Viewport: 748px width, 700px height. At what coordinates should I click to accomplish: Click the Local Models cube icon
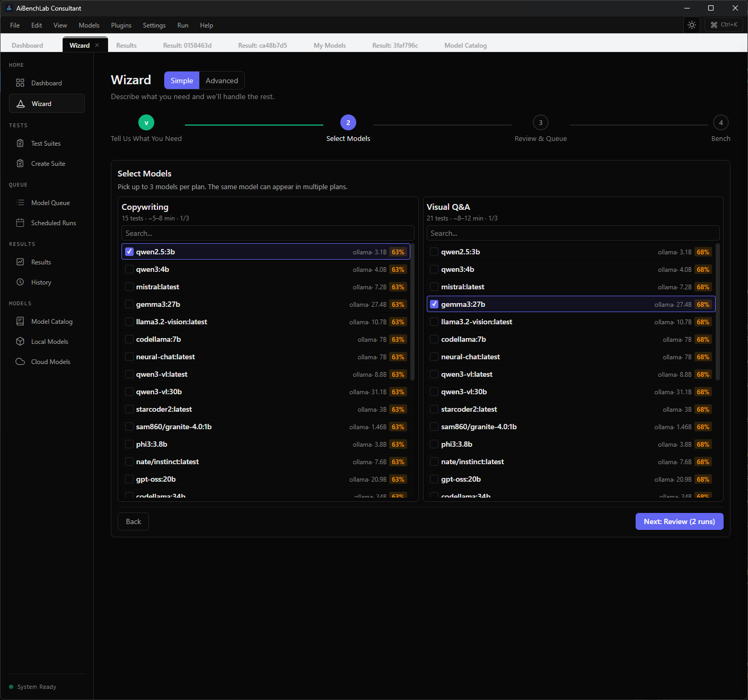point(20,341)
